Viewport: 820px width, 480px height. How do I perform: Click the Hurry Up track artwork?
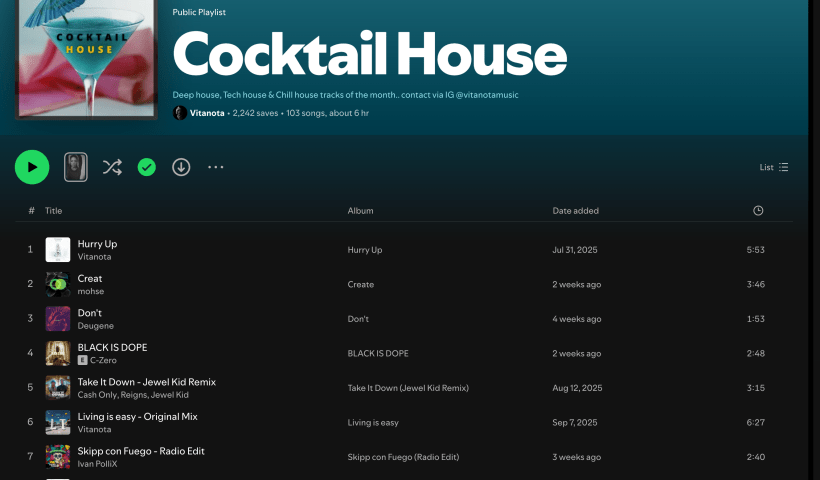58,250
